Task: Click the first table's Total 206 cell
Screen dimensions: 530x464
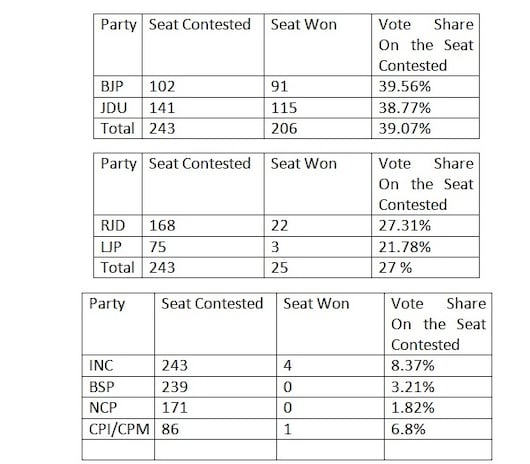Action: pyautogui.click(x=318, y=128)
